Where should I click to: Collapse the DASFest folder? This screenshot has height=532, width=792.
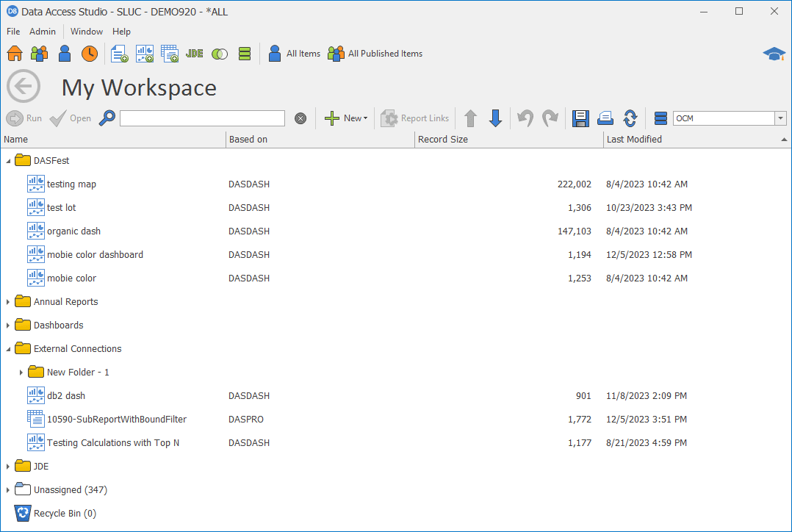click(9, 161)
